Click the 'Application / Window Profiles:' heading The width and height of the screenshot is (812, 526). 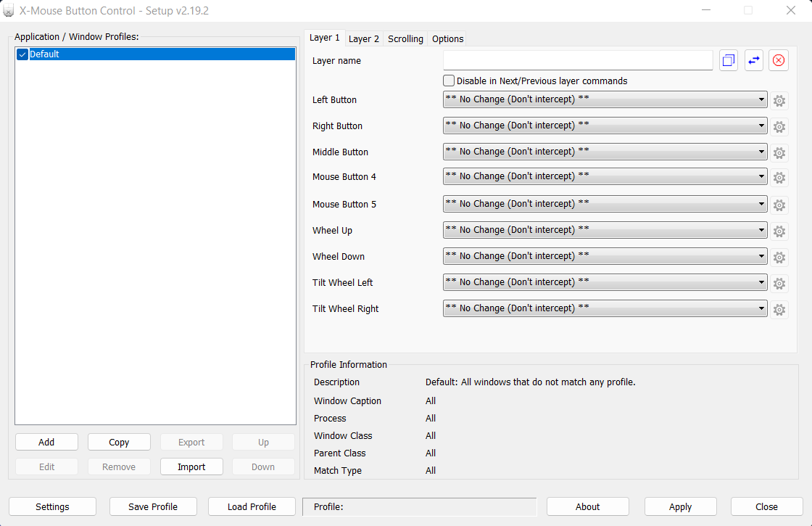click(77, 37)
